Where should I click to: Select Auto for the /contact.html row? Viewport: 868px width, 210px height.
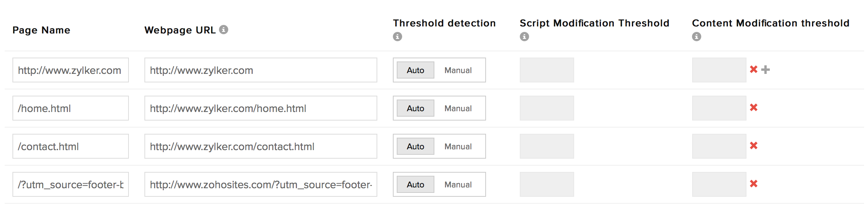point(415,147)
